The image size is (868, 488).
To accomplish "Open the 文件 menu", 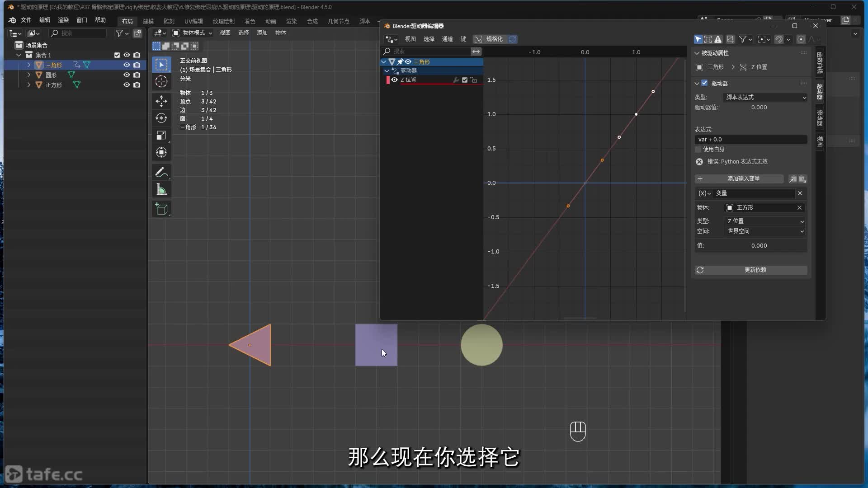I will pyautogui.click(x=26, y=20).
